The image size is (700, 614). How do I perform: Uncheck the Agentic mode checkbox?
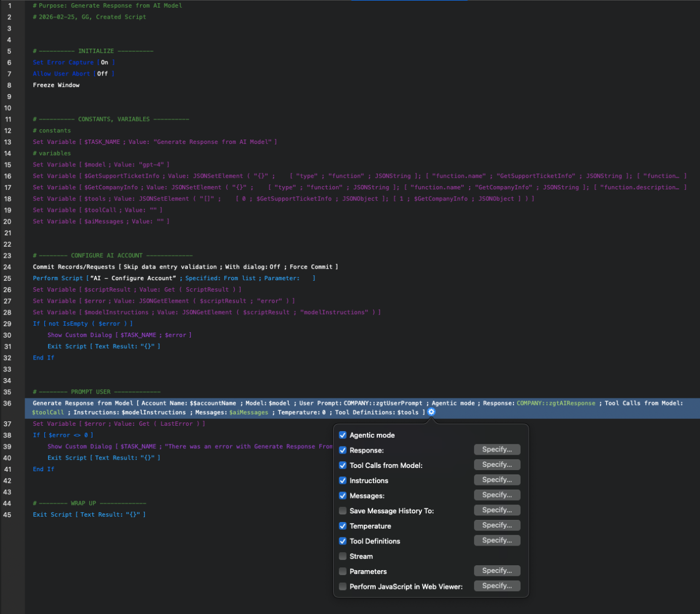click(343, 435)
